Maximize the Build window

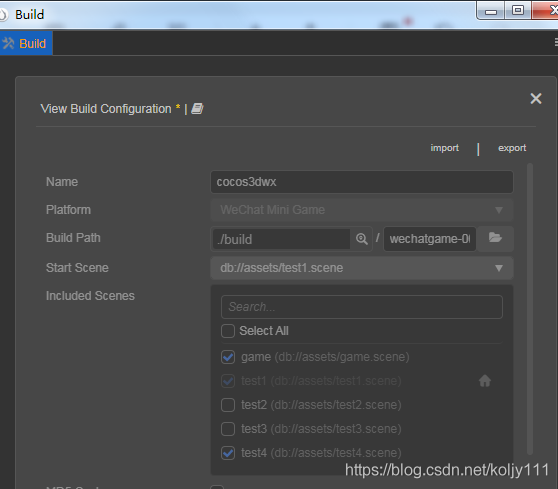[x=518, y=10]
